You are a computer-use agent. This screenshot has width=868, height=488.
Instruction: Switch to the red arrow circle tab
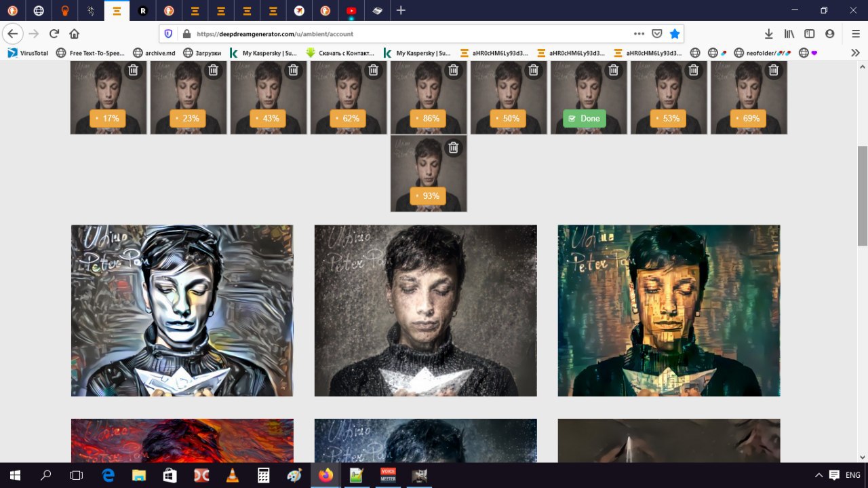pyautogui.click(x=299, y=11)
